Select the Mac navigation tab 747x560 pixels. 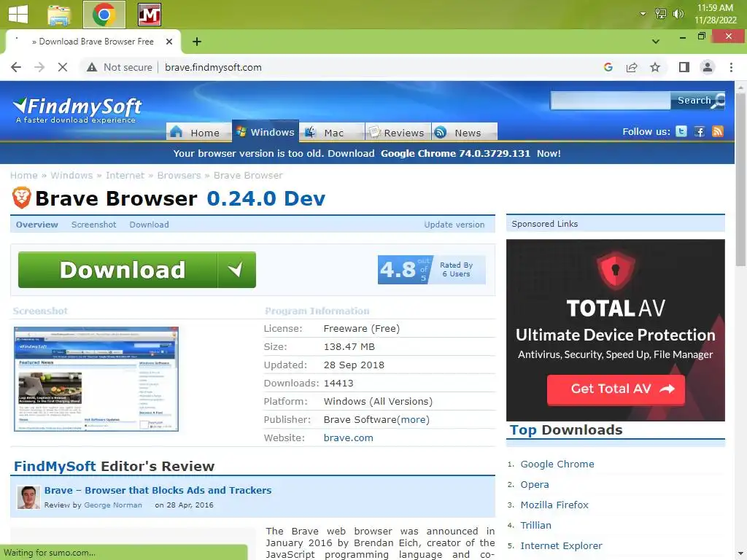[332, 133]
